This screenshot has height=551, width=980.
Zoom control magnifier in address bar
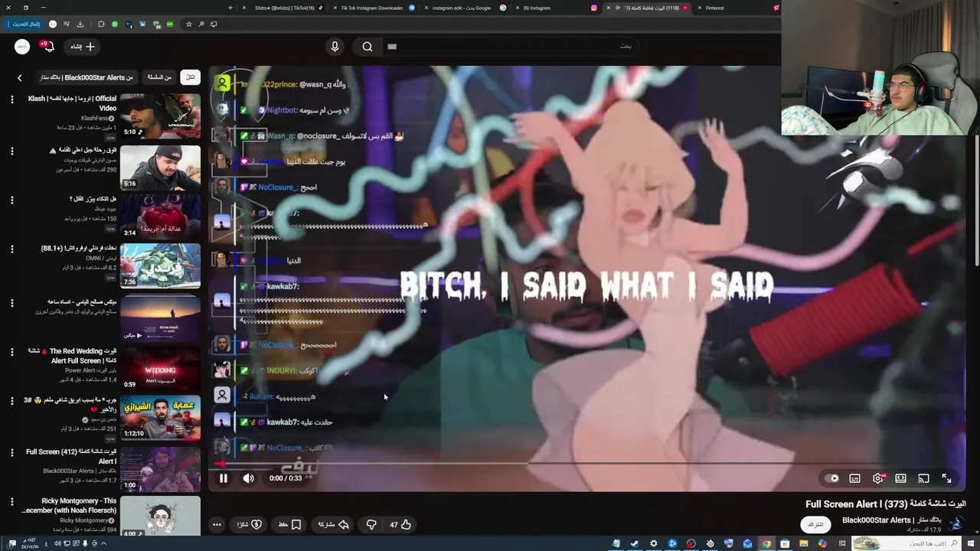coord(201,24)
